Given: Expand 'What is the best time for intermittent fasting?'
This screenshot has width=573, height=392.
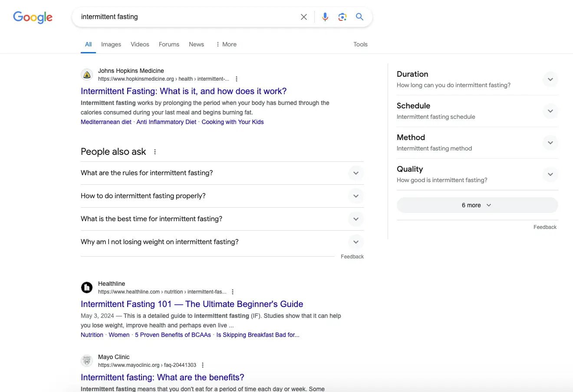Looking at the screenshot, I should [x=222, y=219].
